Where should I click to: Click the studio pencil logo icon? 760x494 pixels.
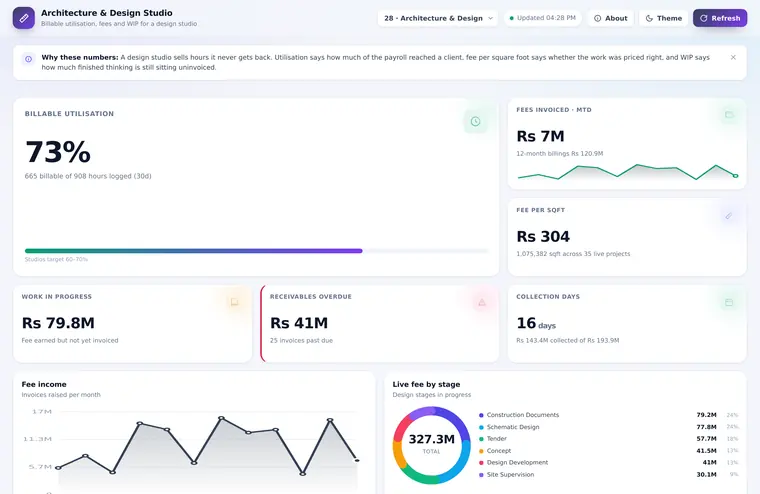24,18
